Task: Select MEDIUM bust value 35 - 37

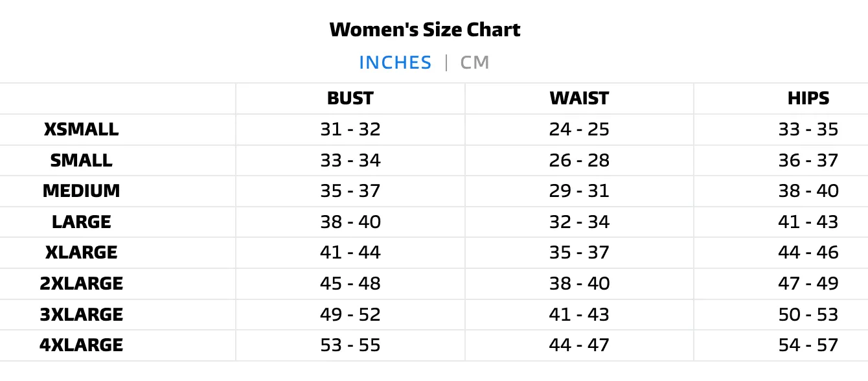Action: (350, 191)
